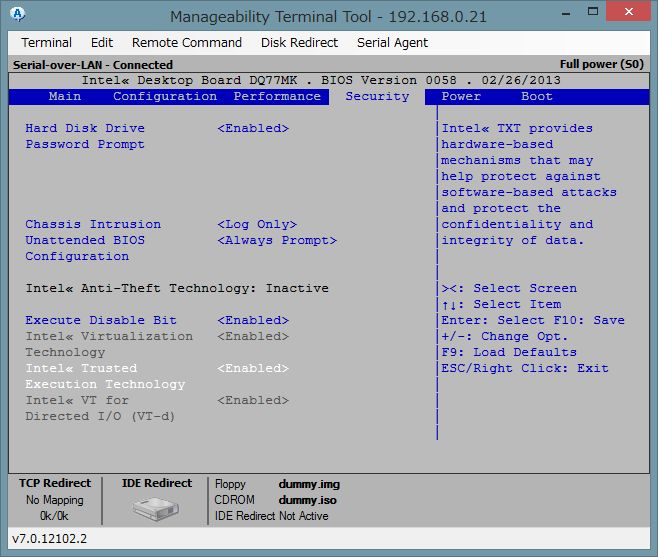This screenshot has width=658, height=557.
Task: Click CDROM image 'dummy.iso'
Action: (308, 500)
